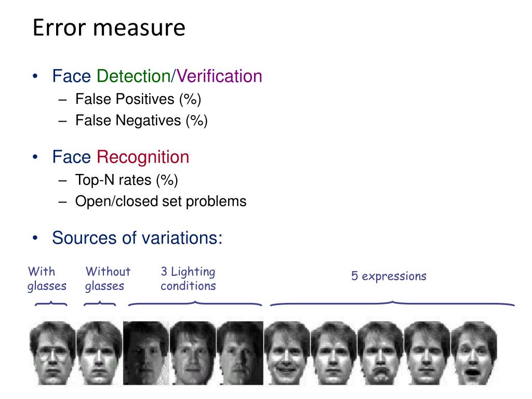
Task: Click the 'False Positives (%)' bullet
Action: pyautogui.click(x=138, y=99)
